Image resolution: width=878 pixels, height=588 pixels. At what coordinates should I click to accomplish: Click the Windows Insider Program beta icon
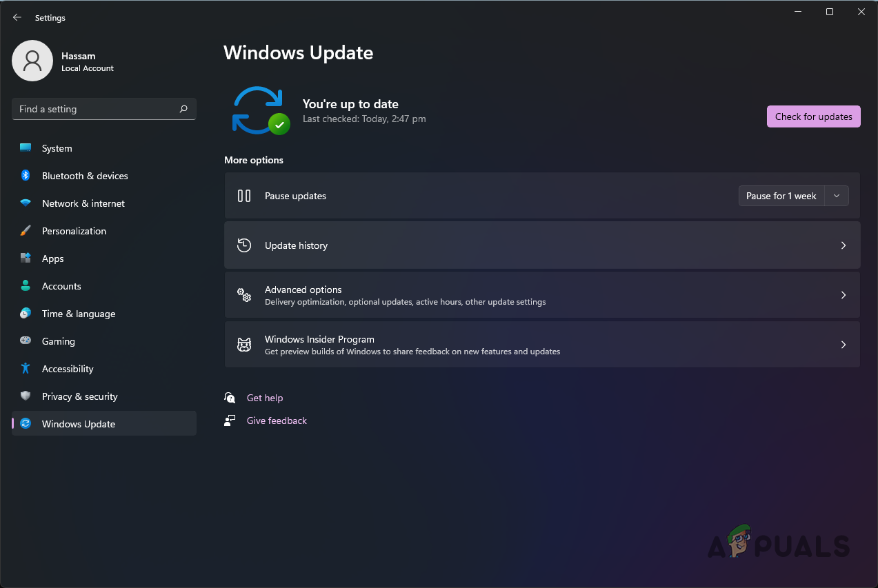(244, 345)
